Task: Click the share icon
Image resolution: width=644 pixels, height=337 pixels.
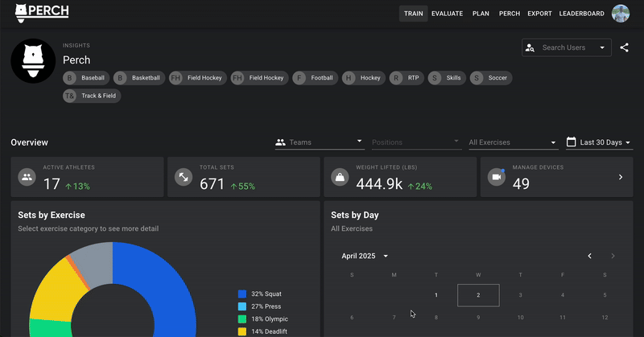Action: pos(625,47)
